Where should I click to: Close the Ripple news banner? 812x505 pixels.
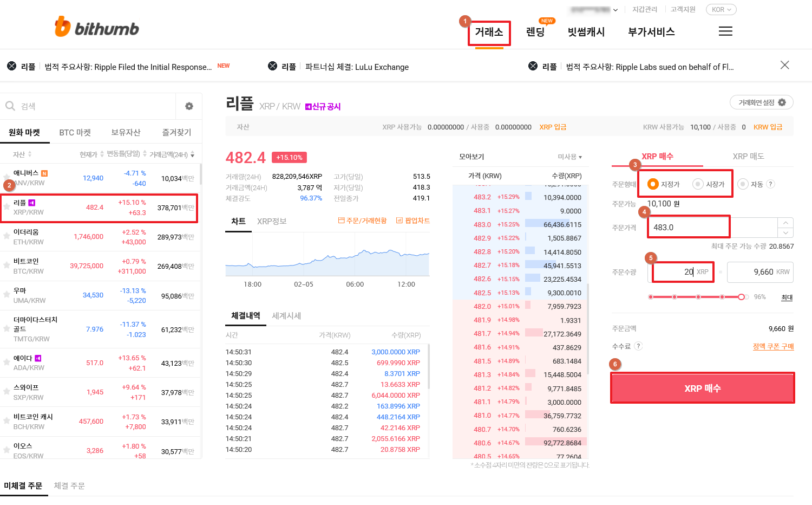tap(784, 65)
